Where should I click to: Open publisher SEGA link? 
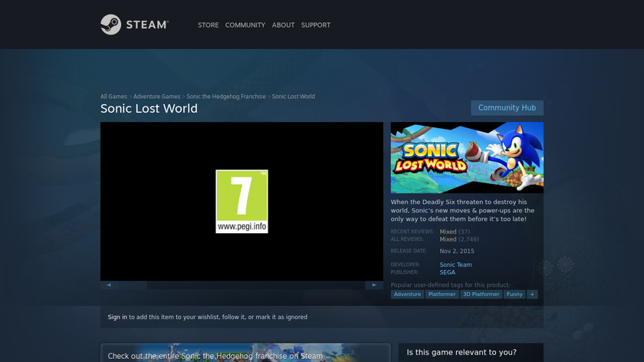click(447, 272)
